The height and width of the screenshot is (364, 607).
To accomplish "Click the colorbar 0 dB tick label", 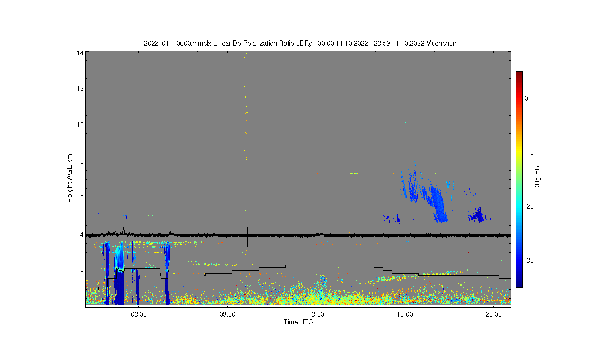I will point(526,98).
